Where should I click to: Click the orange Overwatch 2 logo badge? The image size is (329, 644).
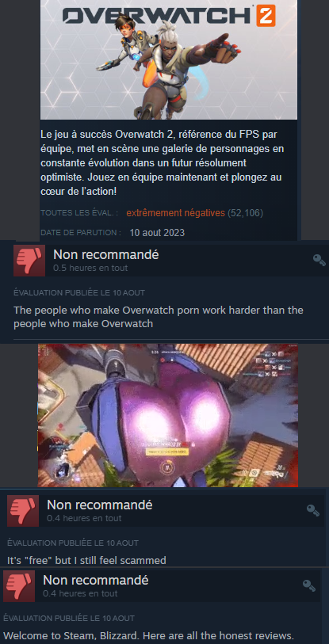point(266,16)
